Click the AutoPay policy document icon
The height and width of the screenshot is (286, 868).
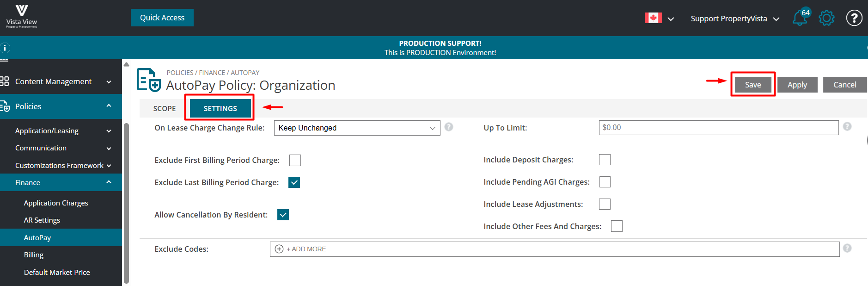[149, 80]
